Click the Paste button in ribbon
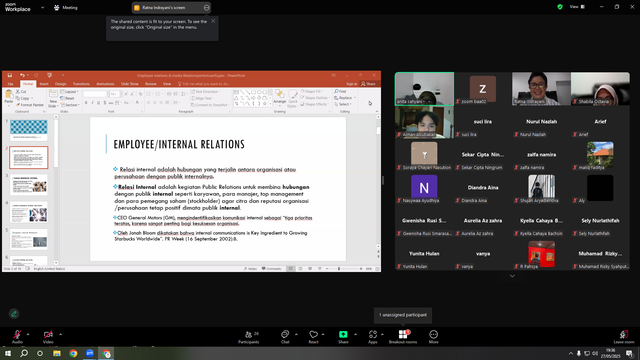The height and width of the screenshot is (360, 640). pos(9,98)
